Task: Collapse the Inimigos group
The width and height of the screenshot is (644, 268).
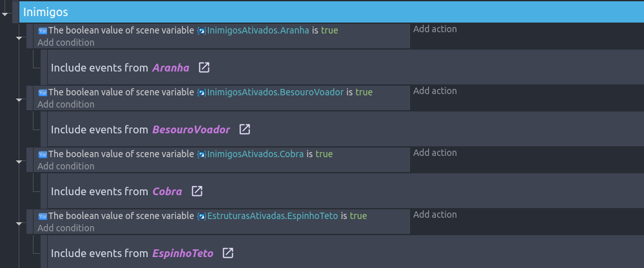Action: tap(5, 14)
